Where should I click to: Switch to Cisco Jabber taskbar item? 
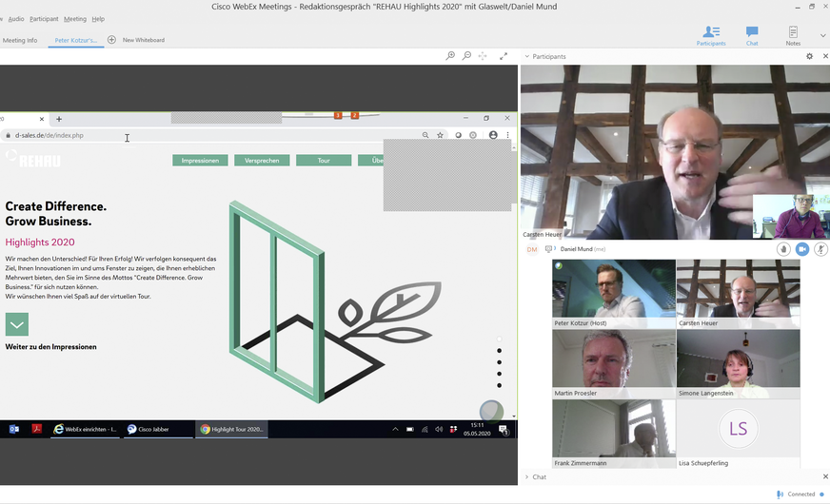coord(158,429)
